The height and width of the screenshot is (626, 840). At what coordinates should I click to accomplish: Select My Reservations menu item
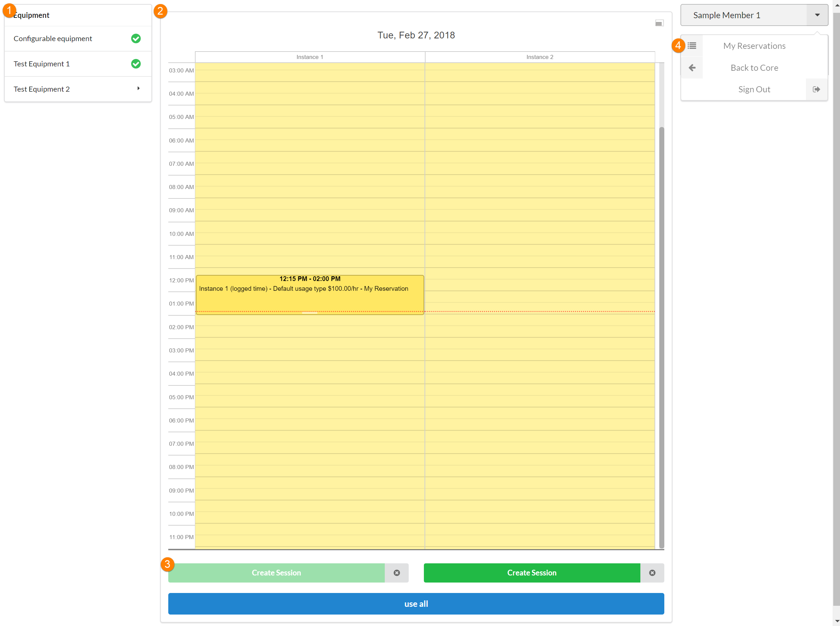click(x=754, y=46)
